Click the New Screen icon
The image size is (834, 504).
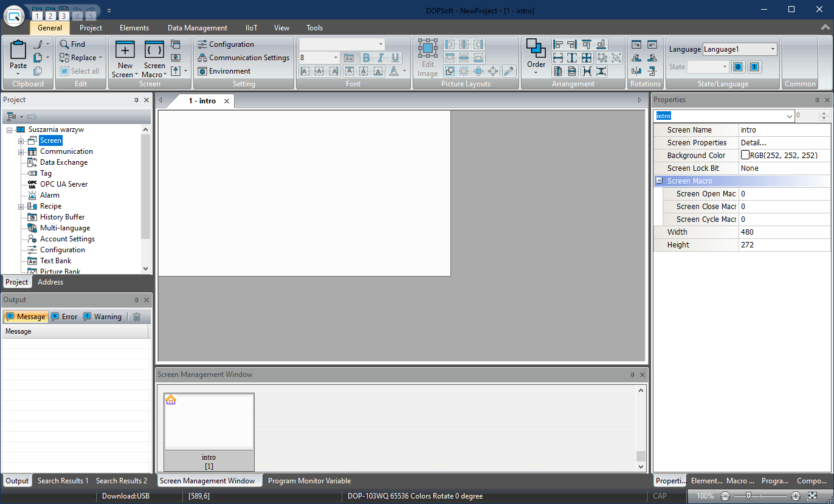point(125,50)
